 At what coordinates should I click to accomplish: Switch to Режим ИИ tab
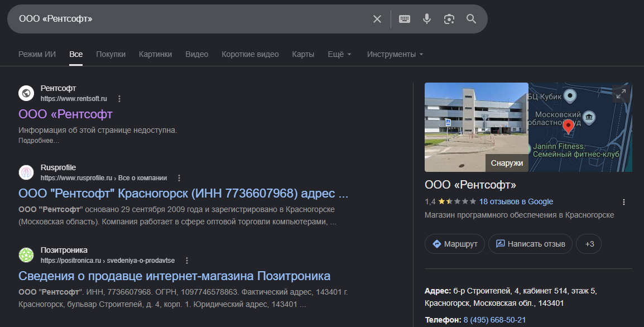click(37, 54)
